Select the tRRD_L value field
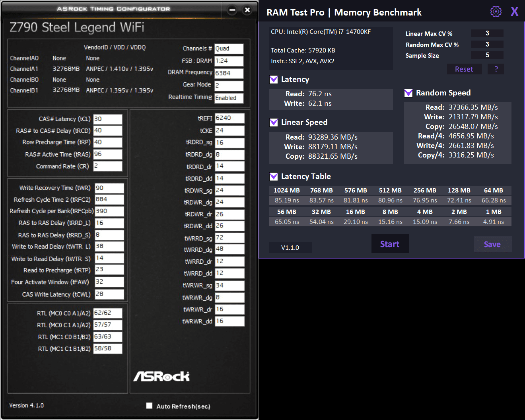This screenshot has height=420, width=525. [x=109, y=223]
